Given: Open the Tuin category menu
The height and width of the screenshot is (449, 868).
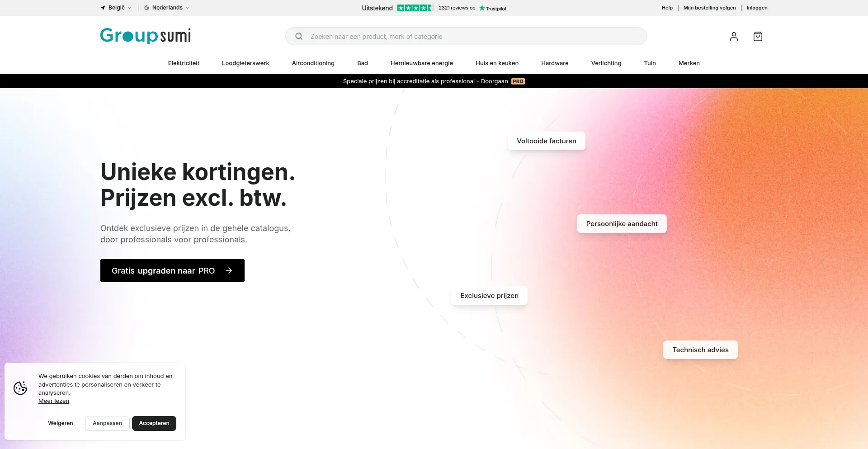Looking at the screenshot, I should [x=650, y=63].
